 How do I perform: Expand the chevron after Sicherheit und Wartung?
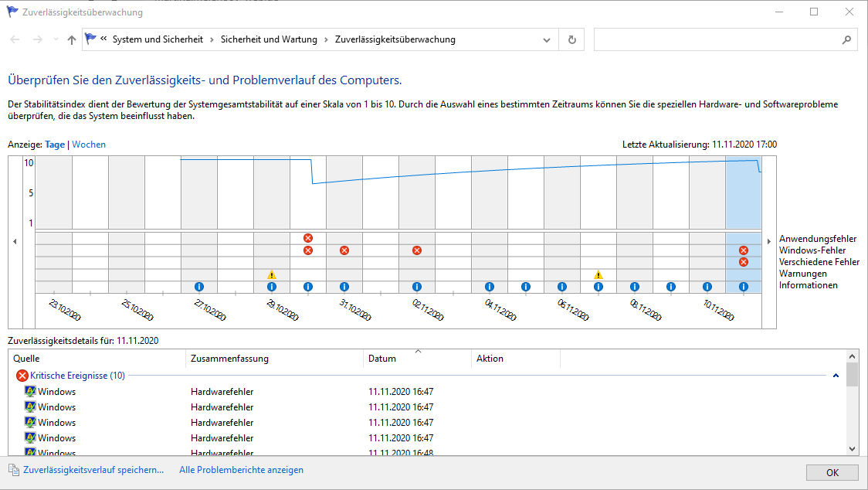[x=326, y=40]
